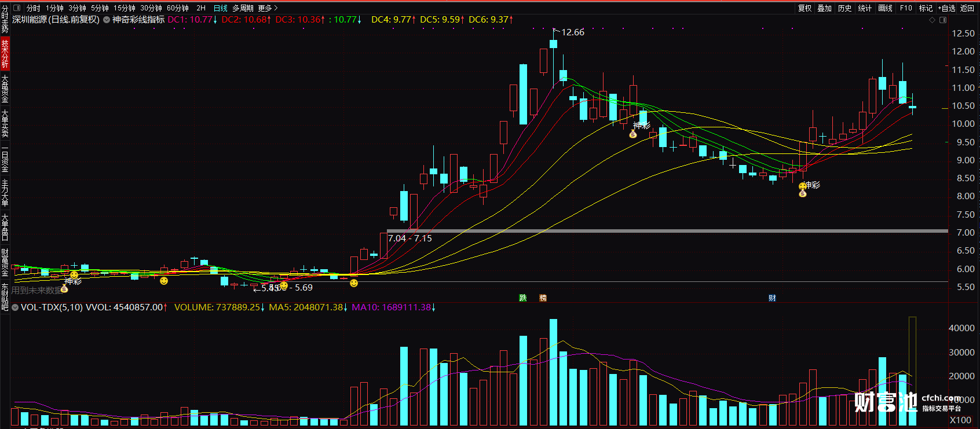The height and width of the screenshot is (429, 980).
Task: Click the 叠加 overlay button
Action: point(825,8)
